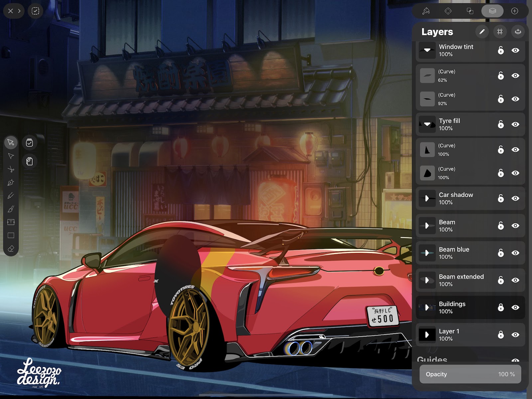This screenshot has width=532, height=399.
Task: Add a new layer with the stack-plus icon
Action: tap(518, 32)
